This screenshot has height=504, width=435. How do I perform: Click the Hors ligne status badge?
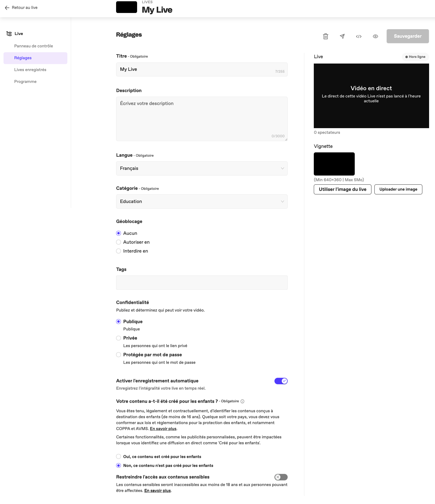[415, 57]
